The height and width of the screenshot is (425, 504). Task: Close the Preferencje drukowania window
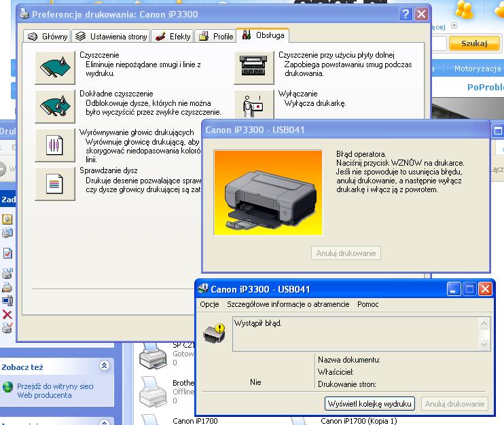point(421,14)
